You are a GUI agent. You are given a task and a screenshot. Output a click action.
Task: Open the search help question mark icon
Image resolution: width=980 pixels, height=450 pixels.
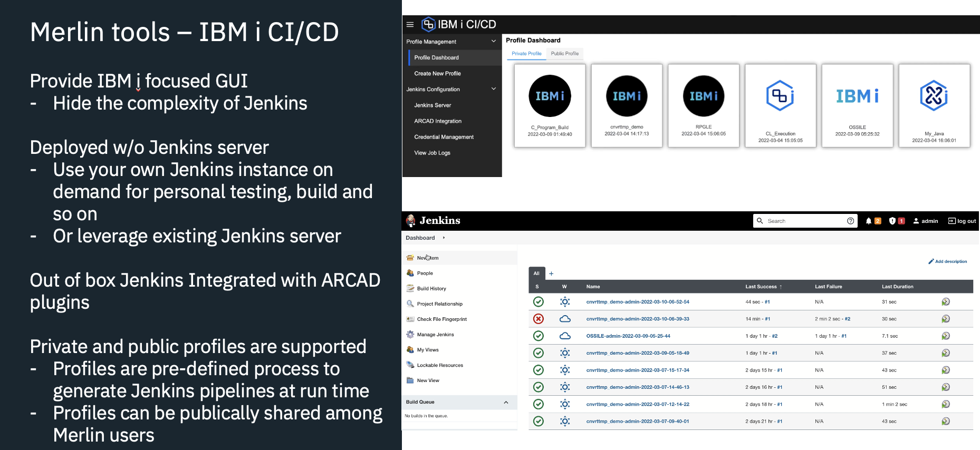[x=850, y=221]
